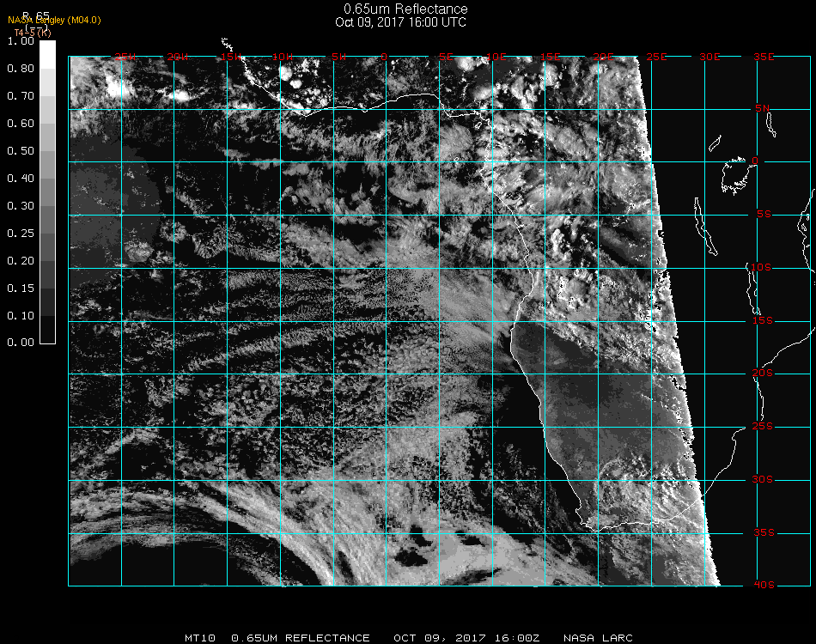Click the 0.80 scale value
The height and width of the screenshot is (644, 816).
[x=21, y=68]
